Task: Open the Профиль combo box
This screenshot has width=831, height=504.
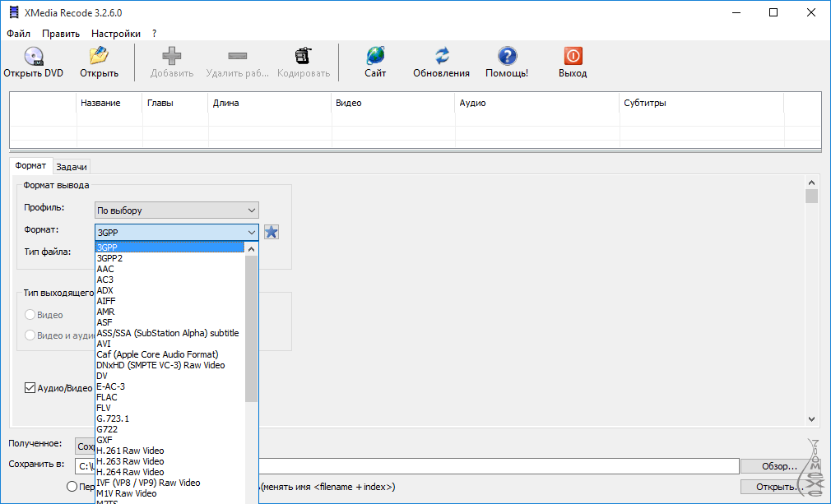Action: pos(176,210)
